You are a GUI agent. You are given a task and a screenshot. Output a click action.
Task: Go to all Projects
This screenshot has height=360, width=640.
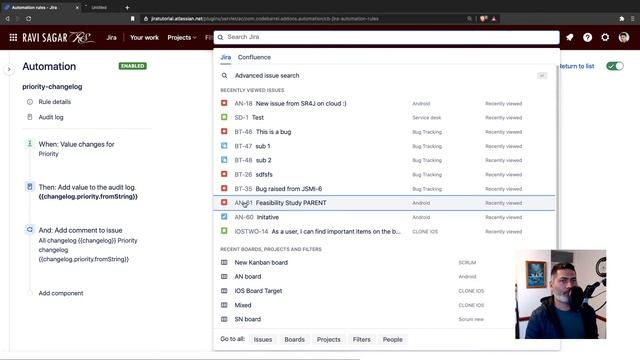(329, 340)
